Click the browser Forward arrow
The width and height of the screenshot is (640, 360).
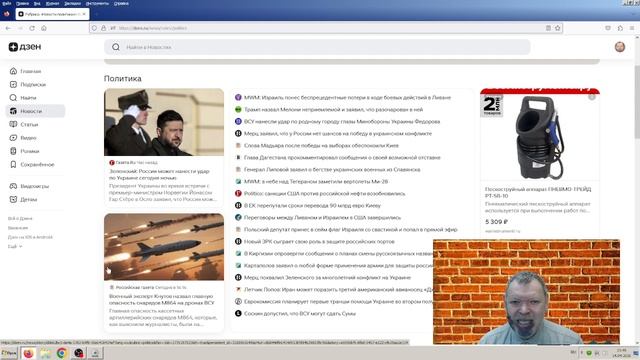(20, 28)
